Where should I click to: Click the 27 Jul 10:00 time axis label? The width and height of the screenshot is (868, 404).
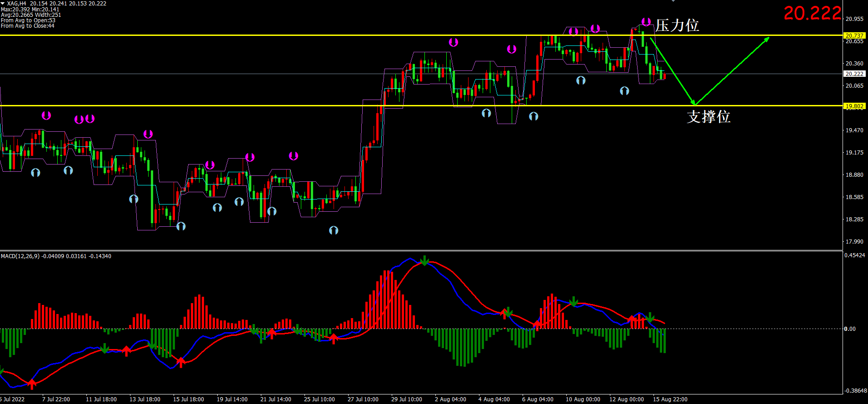click(363, 399)
